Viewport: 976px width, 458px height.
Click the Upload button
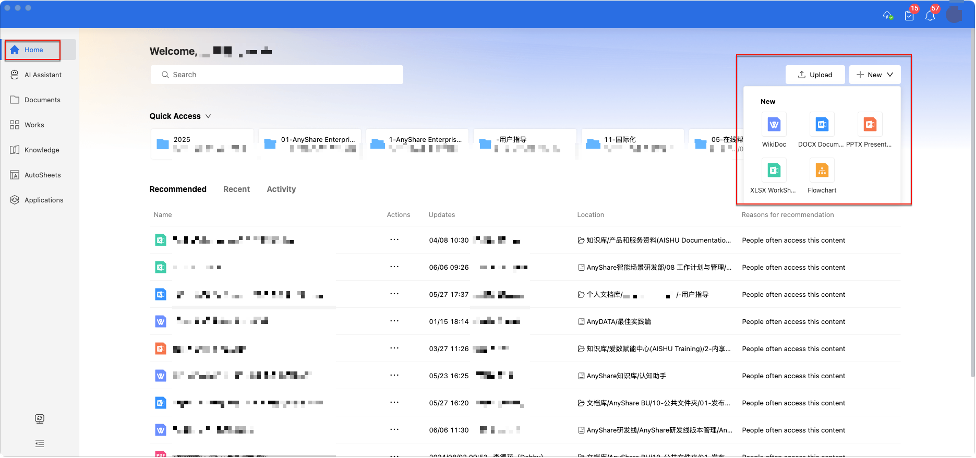click(x=814, y=75)
